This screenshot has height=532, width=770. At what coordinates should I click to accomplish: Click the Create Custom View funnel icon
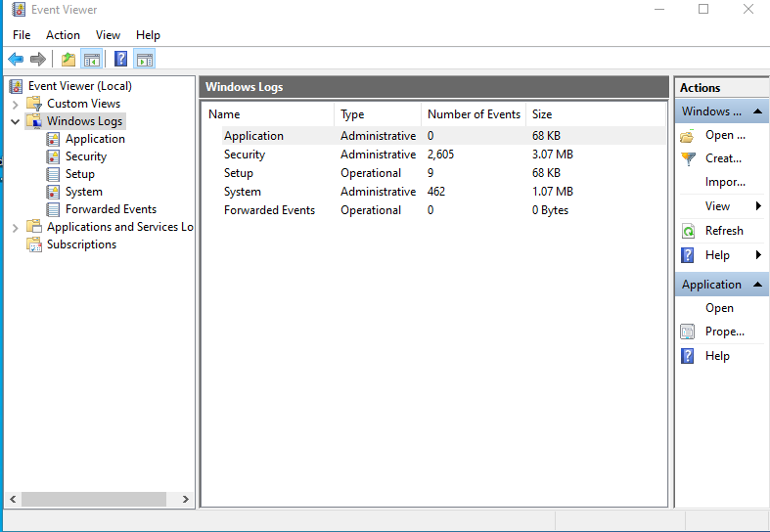(x=688, y=158)
